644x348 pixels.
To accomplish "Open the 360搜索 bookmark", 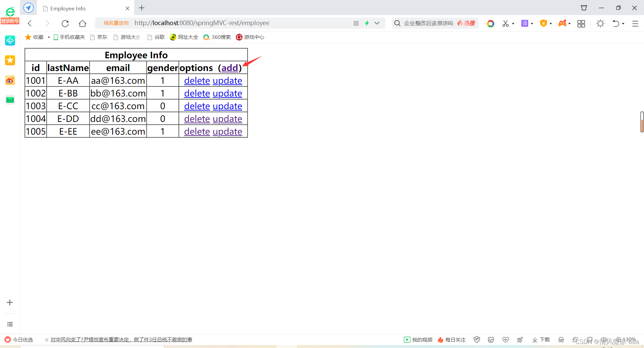I will [x=217, y=37].
